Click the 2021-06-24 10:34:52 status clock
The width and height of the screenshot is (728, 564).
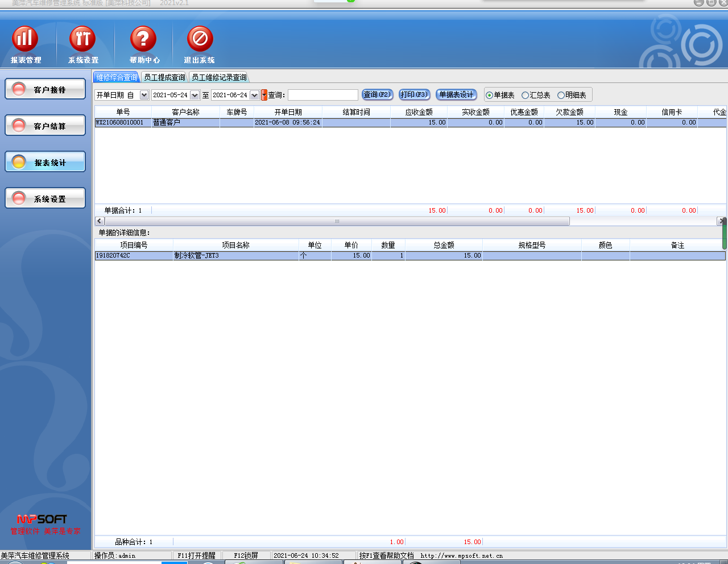click(306, 555)
